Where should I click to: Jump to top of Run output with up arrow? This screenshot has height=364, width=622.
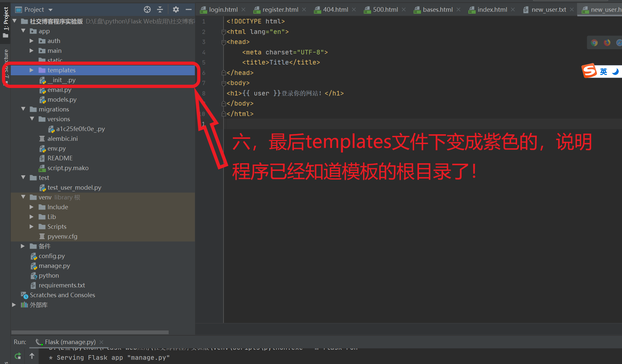32,356
